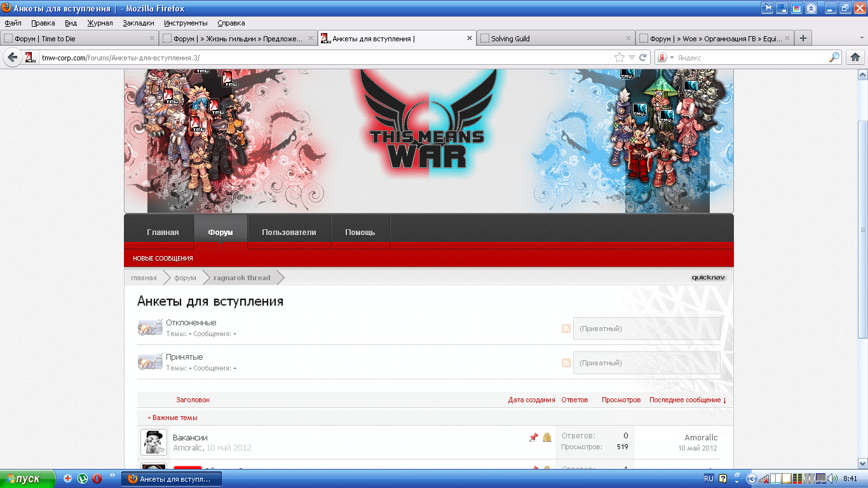
Task: Close the 'Форум | Time to Die' tab
Action: click(152, 38)
